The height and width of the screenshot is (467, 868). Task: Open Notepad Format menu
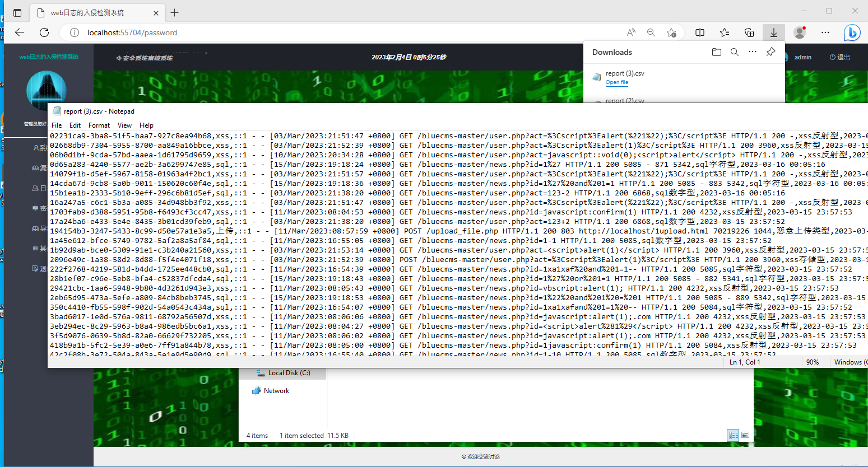tap(99, 125)
